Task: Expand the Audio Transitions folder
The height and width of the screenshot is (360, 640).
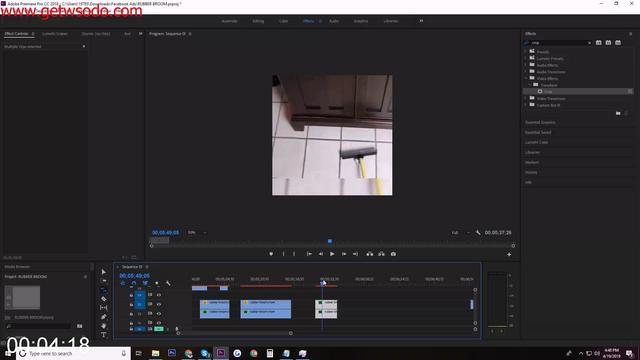Action: pyautogui.click(x=526, y=72)
